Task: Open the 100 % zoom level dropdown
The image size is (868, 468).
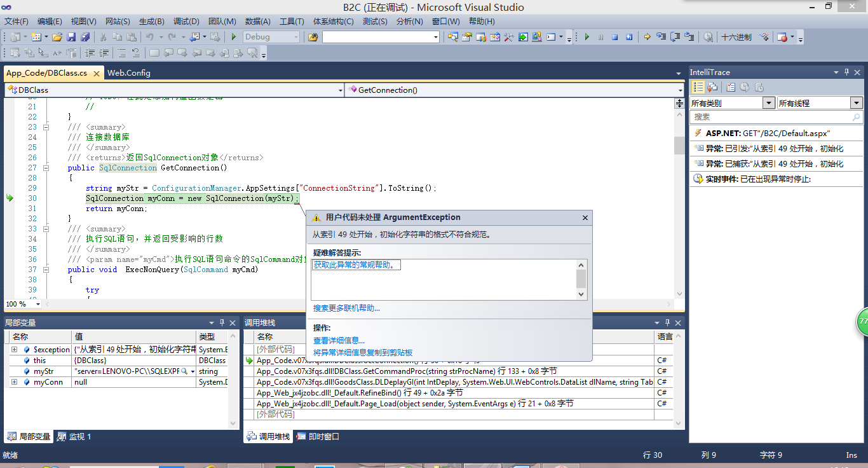Action: (x=38, y=304)
